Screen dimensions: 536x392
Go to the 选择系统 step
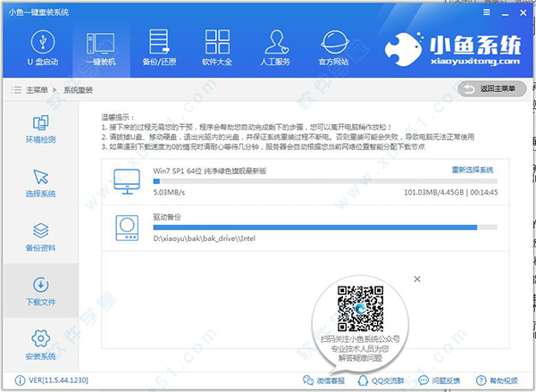click(41, 184)
